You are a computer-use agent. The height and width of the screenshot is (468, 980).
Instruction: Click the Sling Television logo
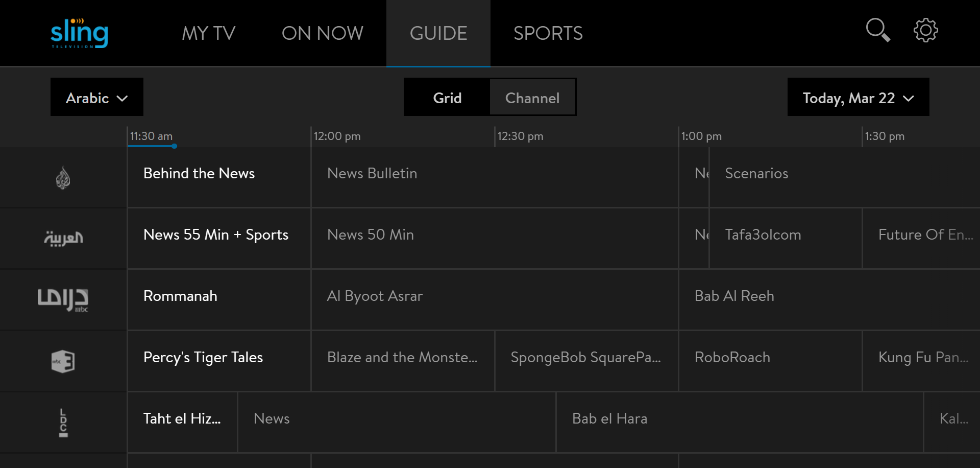(80, 33)
